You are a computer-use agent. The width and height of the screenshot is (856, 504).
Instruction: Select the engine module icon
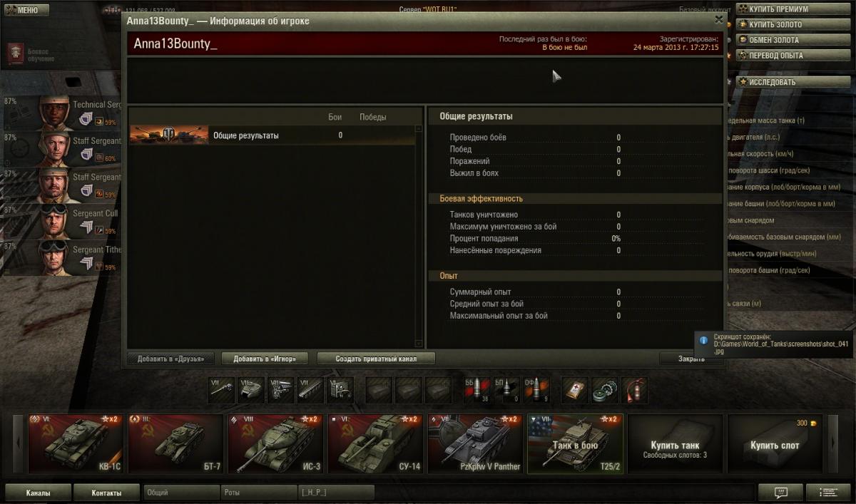click(280, 391)
